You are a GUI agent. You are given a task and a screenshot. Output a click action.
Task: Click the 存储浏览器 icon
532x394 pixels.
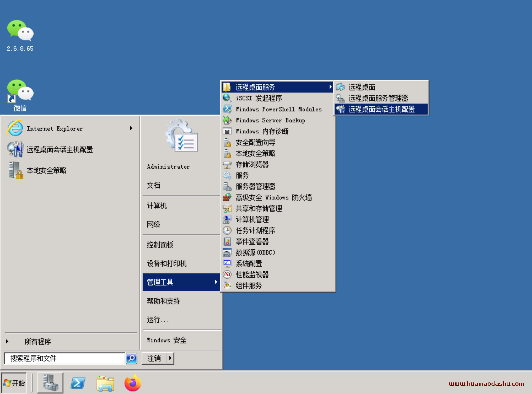227,164
